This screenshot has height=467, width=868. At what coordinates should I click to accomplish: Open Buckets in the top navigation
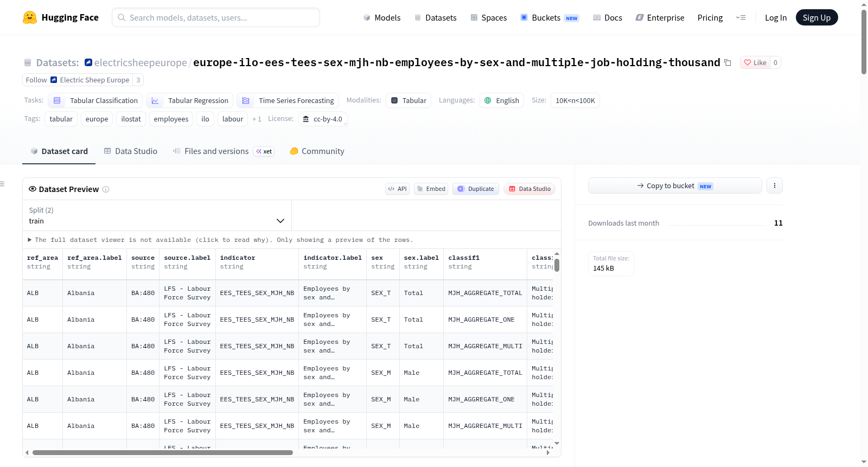tap(550, 18)
